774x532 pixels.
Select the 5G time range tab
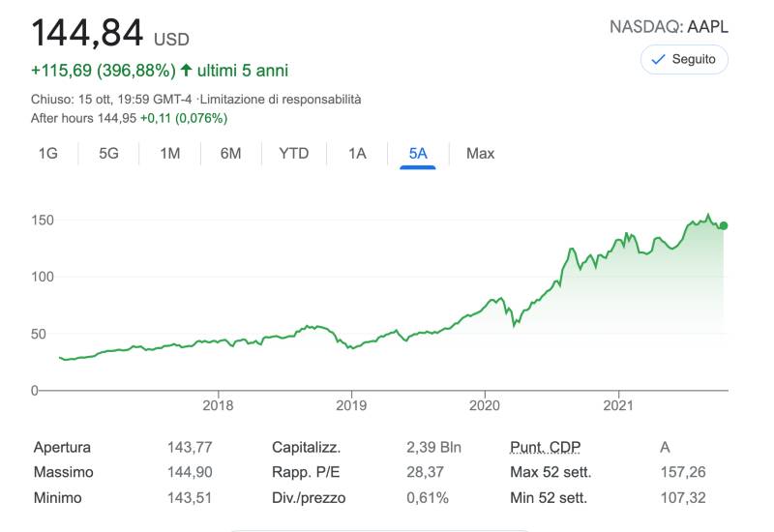click(108, 154)
